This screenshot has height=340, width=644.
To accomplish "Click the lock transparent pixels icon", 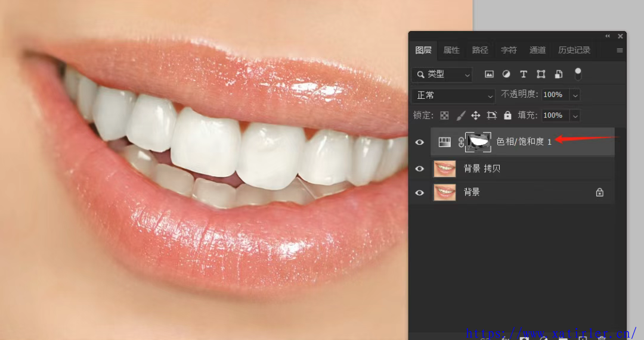I will coord(444,116).
